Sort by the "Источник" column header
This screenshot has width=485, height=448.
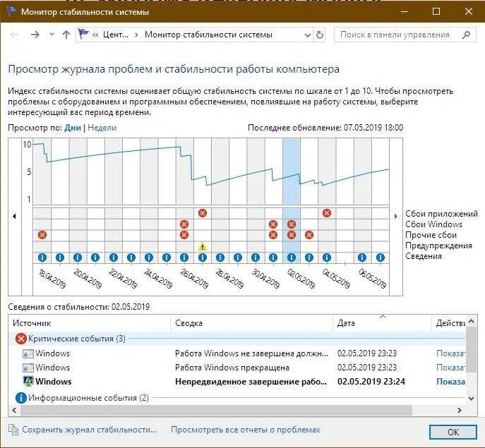pos(90,323)
